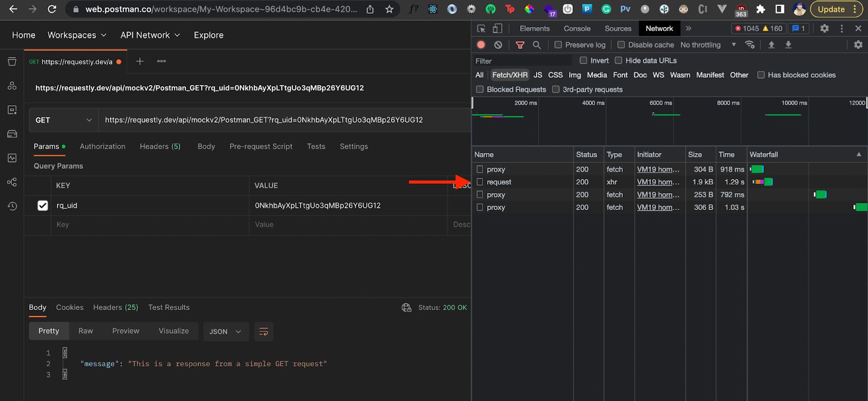Select Raw response view
This screenshot has height=401, width=868.
pos(86,331)
